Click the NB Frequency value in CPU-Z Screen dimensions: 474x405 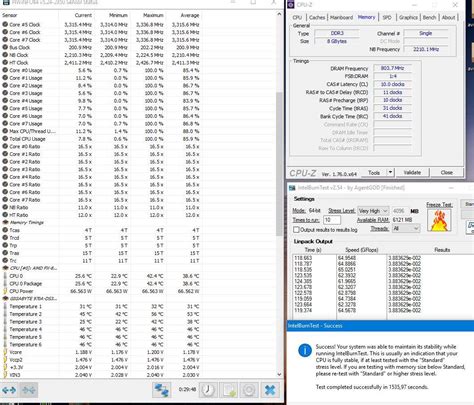426,49
